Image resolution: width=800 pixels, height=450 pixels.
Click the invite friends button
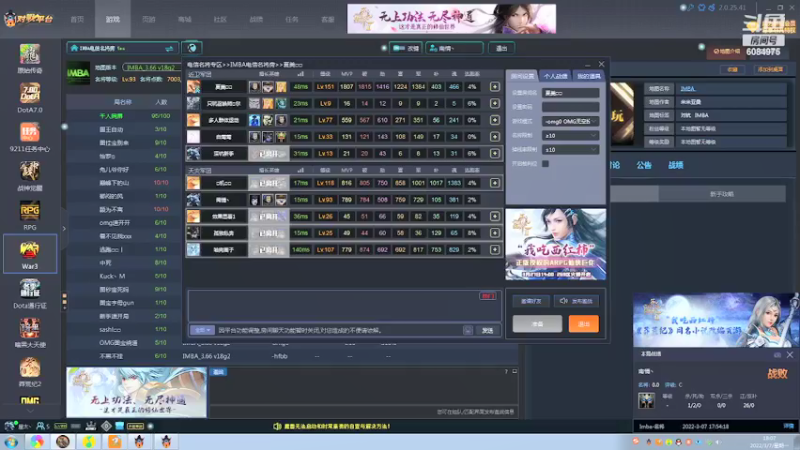(531, 301)
